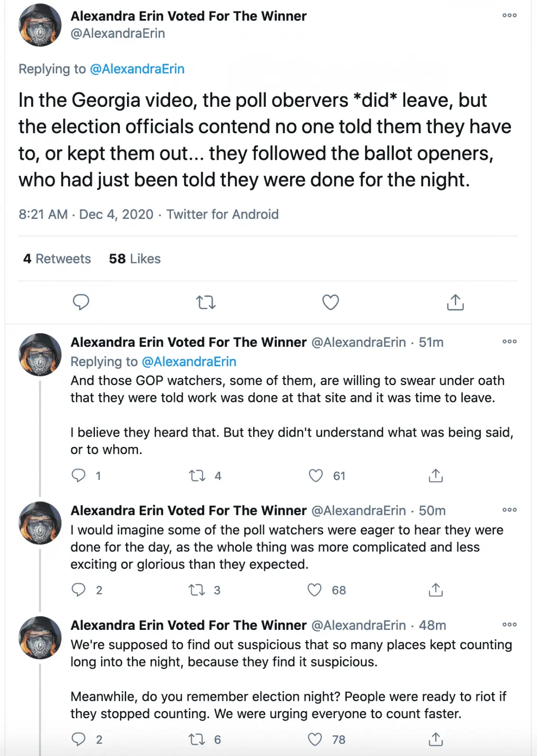Reply to the main Georgia video tweet
537x756 pixels.
pyautogui.click(x=81, y=302)
